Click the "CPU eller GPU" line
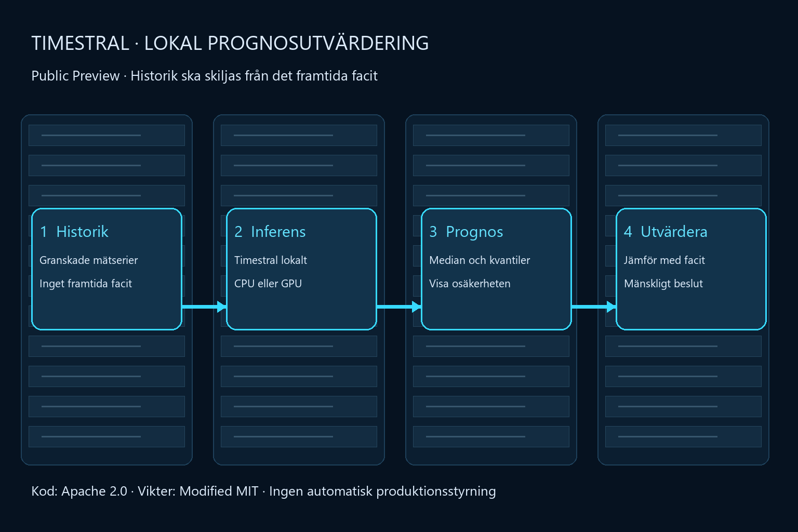798x532 pixels. click(268, 284)
